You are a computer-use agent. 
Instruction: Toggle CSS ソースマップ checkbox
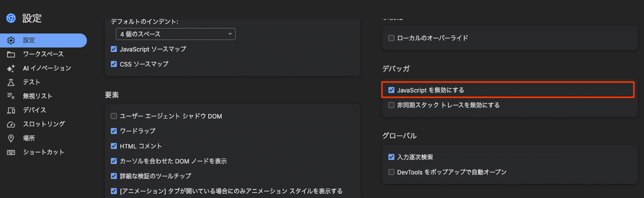coord(114,64)
